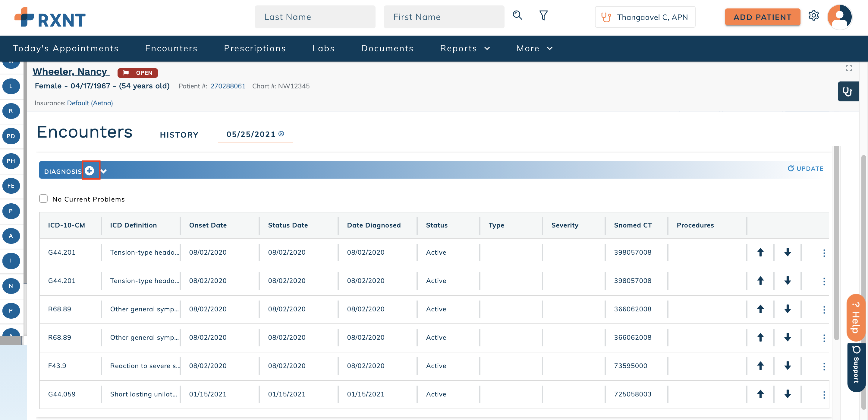Move F43.9 row up

coord(760,366)
